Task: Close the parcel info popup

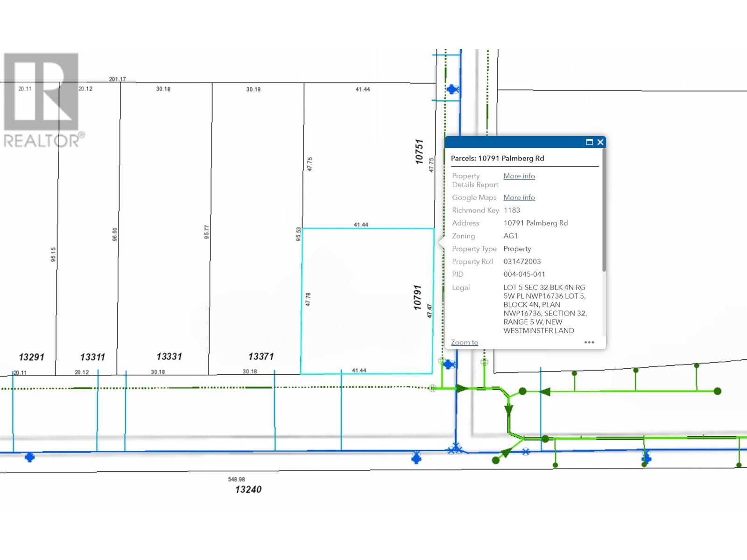Action: point(600,142)
